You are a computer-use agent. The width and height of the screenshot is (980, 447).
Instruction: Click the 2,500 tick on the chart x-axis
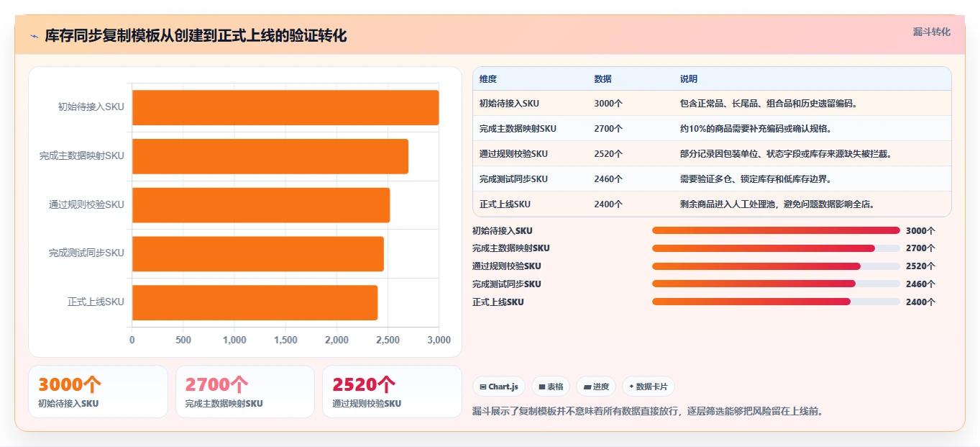click(x=388, y=340)
